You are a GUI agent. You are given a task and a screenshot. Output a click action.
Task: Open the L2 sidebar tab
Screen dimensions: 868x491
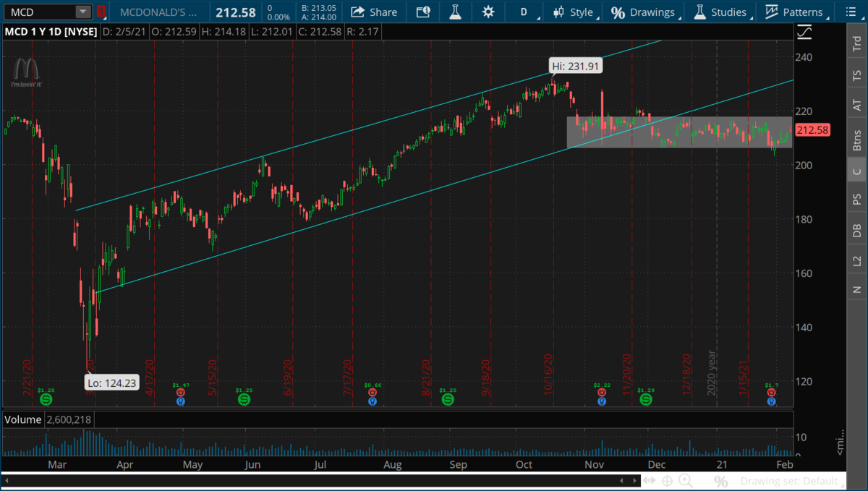tap(857, 260)
